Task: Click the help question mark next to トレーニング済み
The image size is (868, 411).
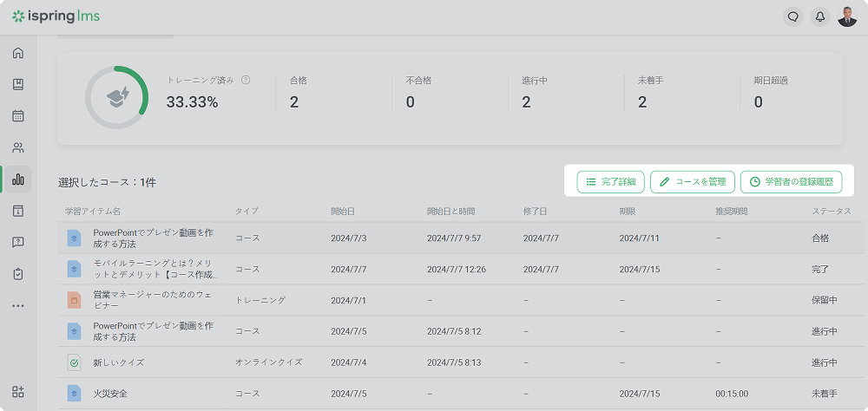Action: (x=246, y=80)
